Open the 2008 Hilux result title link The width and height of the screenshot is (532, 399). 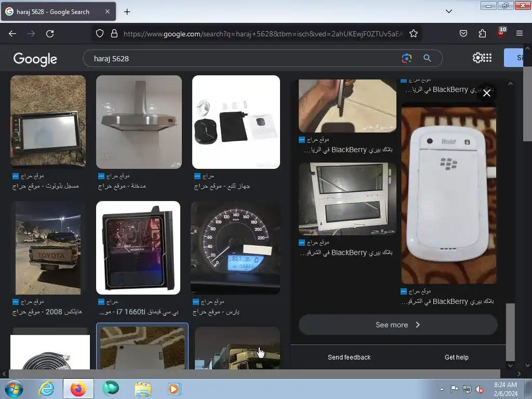pos(47,312)
